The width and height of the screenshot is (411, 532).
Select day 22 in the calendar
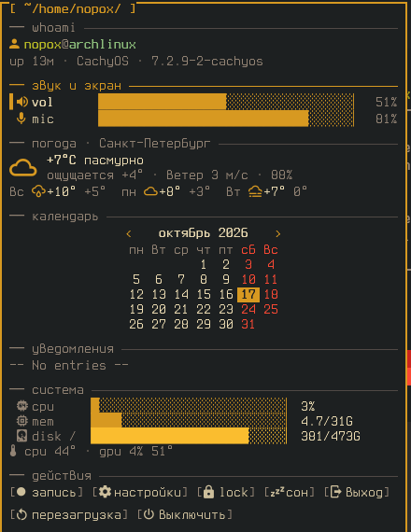pos(204,309)
